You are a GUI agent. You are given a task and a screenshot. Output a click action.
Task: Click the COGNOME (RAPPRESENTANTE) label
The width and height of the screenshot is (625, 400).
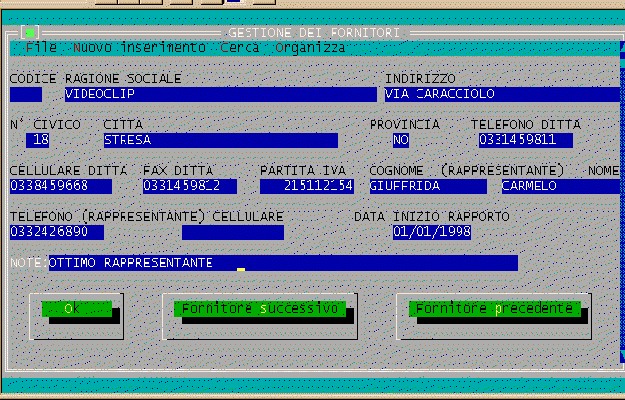coord(467,171)
